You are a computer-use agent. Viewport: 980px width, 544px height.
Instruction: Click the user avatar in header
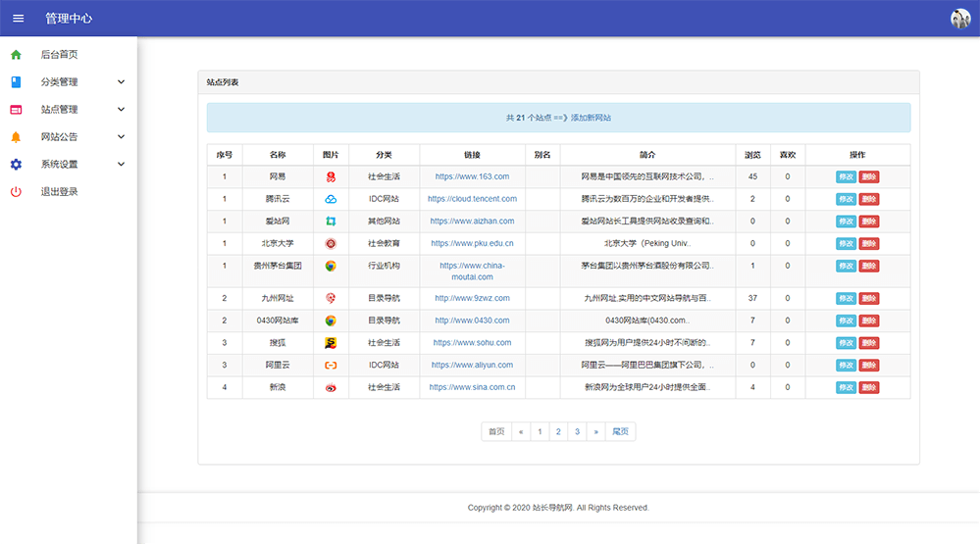(x=960, y=18)
